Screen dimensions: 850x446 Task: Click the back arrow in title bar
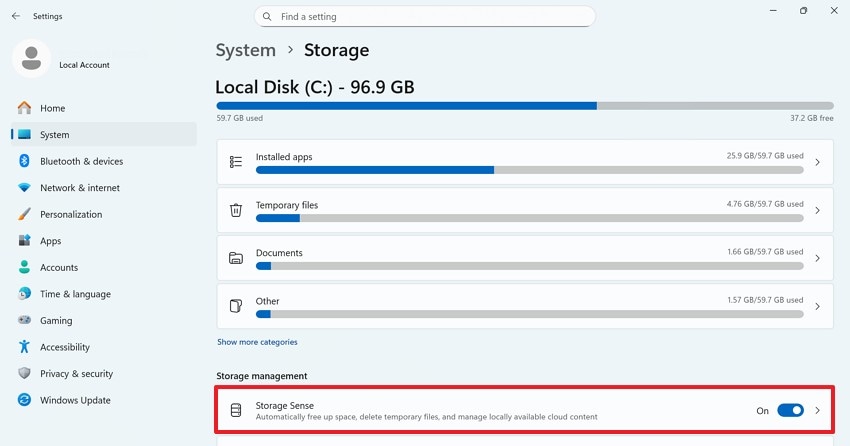pyautogui.click(x=15, y=16)
